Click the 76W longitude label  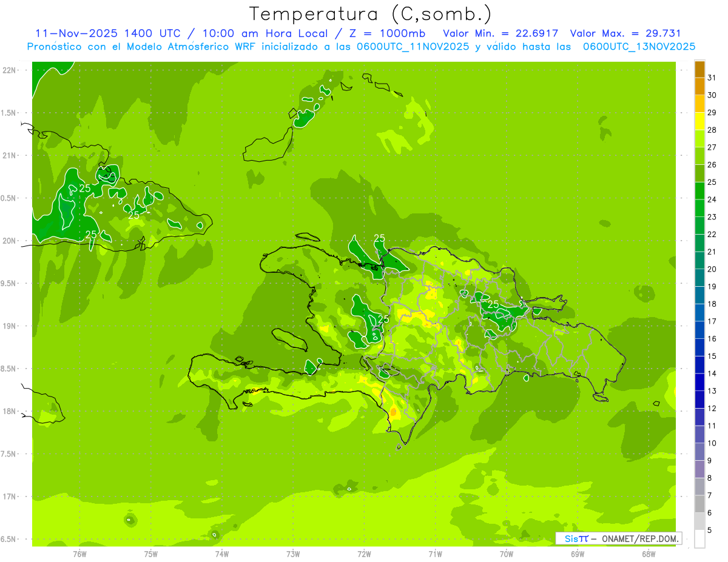(79, 554)
